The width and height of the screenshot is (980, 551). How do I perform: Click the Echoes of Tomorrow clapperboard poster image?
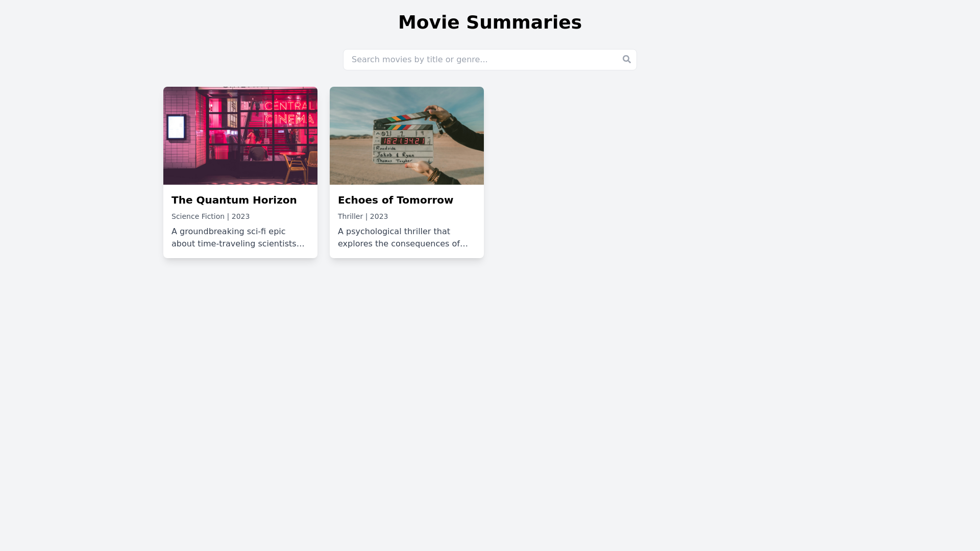pos(406,135)
